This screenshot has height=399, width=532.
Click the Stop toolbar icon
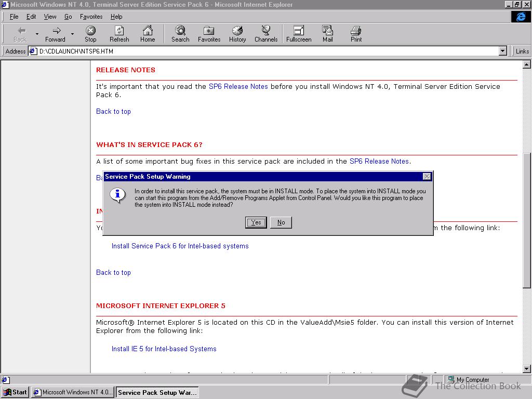[90, 31]
